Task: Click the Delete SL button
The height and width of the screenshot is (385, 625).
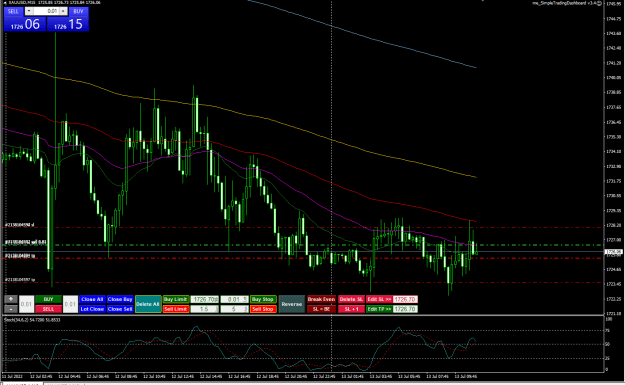Action: [351, 299]
